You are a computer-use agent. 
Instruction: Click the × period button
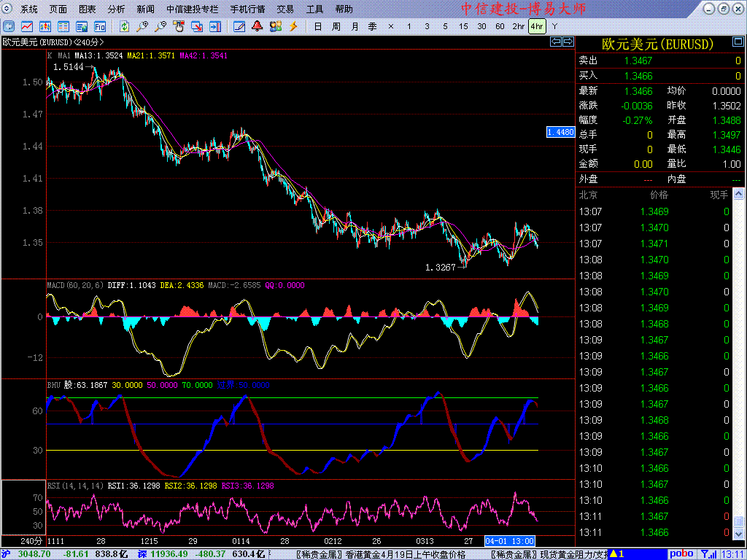(391, 27)
